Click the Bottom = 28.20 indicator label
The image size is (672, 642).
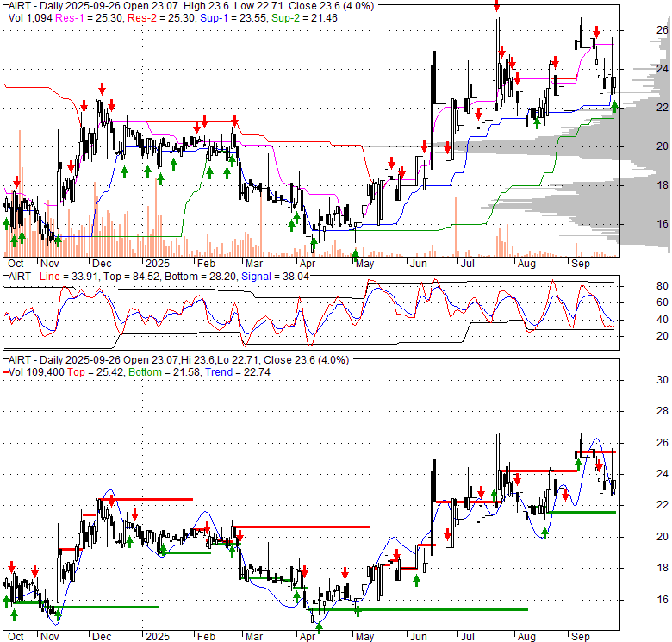coord(200,277)
